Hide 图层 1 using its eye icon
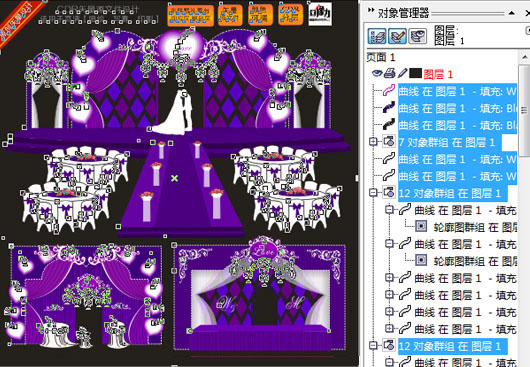Viewport: 530px width, 367px height. [377, 73]
